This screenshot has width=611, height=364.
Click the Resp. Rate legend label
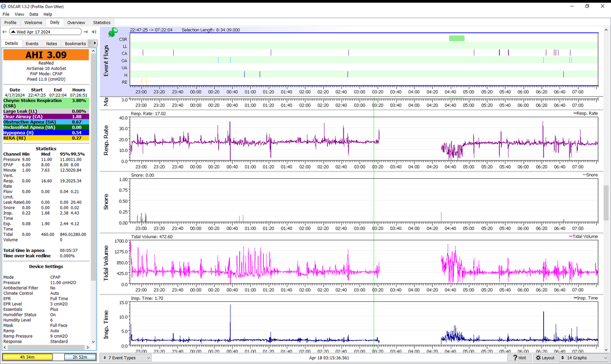coord(585,113)
